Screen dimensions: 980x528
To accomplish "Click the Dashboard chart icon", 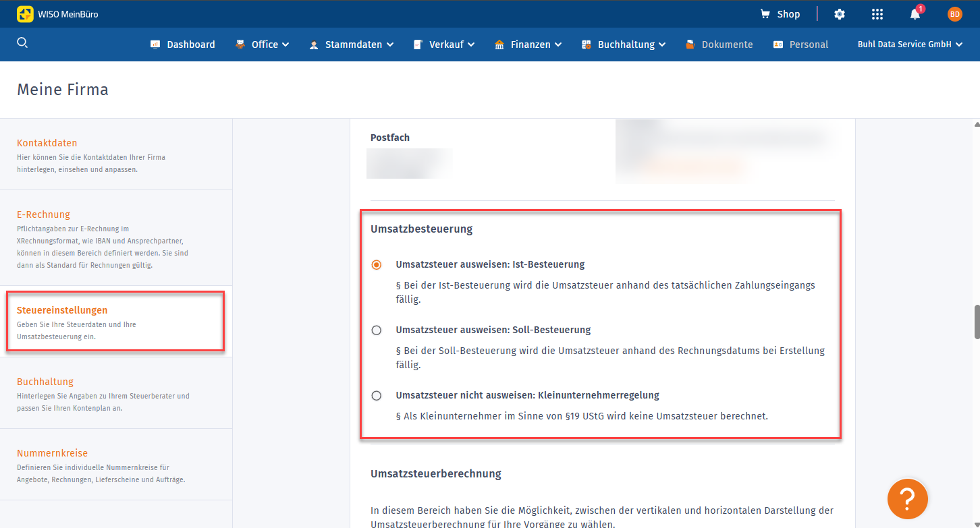I will pyautogui.click(x=155, y=45).
